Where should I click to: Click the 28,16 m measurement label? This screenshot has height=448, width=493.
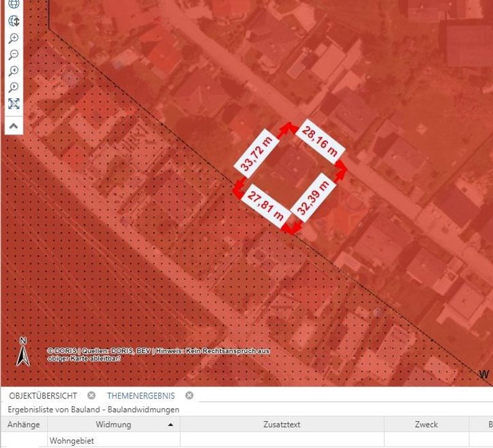320,143
